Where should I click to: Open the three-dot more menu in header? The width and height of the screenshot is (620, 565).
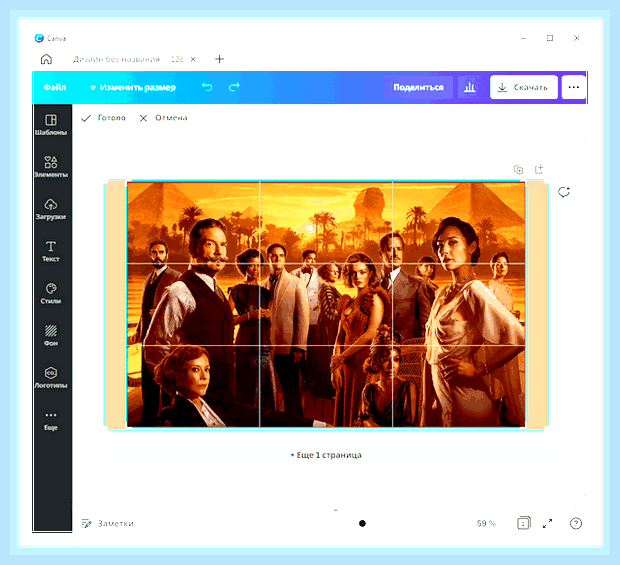[x=574, y=87]
